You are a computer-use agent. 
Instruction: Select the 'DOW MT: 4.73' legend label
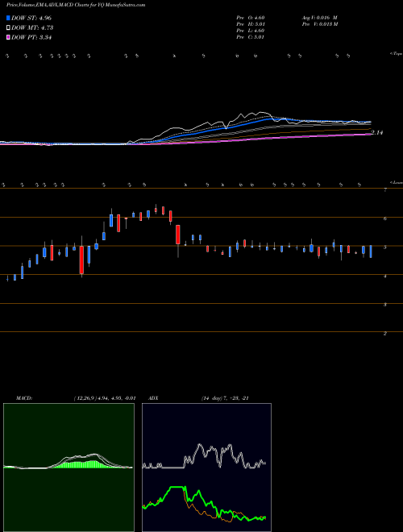[x=32, y=28]
